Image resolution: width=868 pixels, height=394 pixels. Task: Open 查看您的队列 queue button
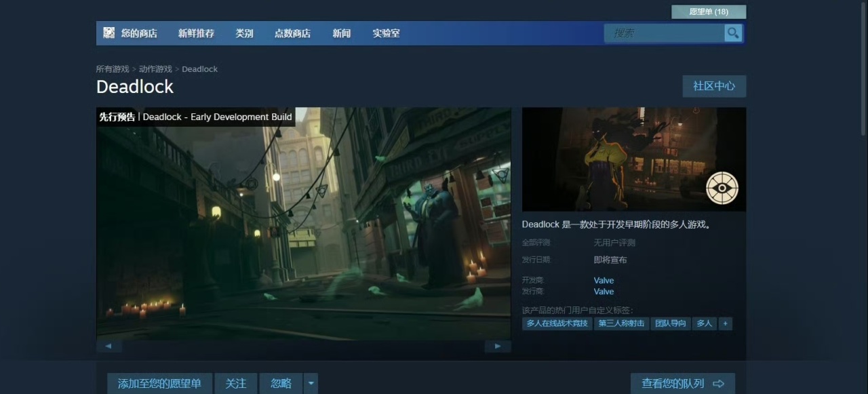coord(683,384)
